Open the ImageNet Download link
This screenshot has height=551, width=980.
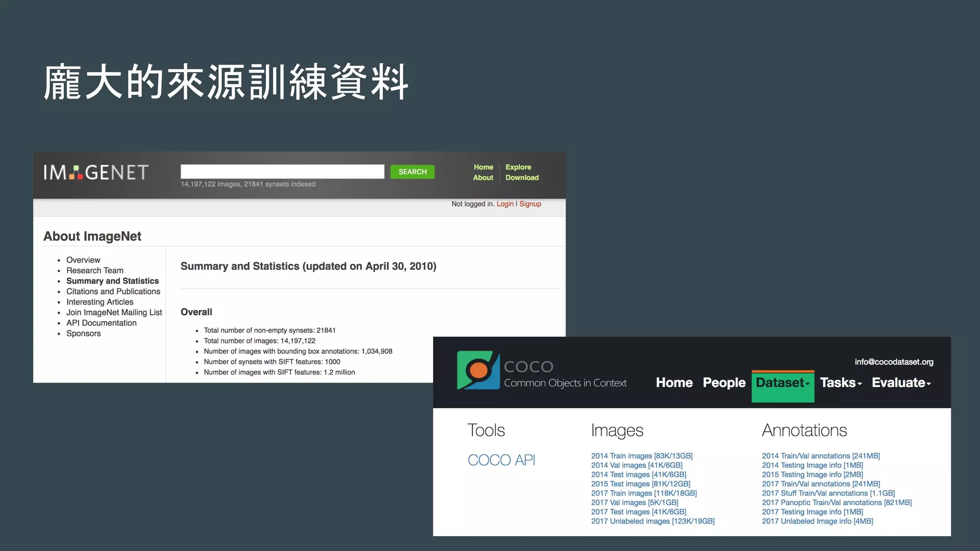522,177
